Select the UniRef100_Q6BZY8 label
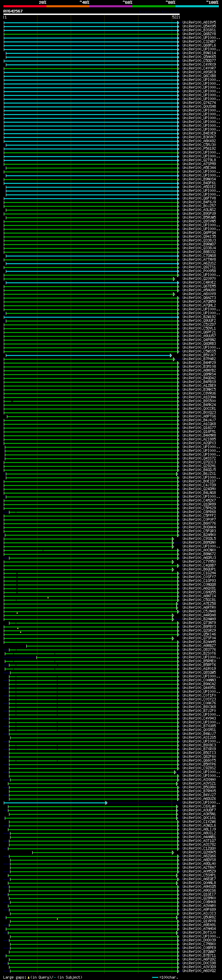 pos(199,34)
